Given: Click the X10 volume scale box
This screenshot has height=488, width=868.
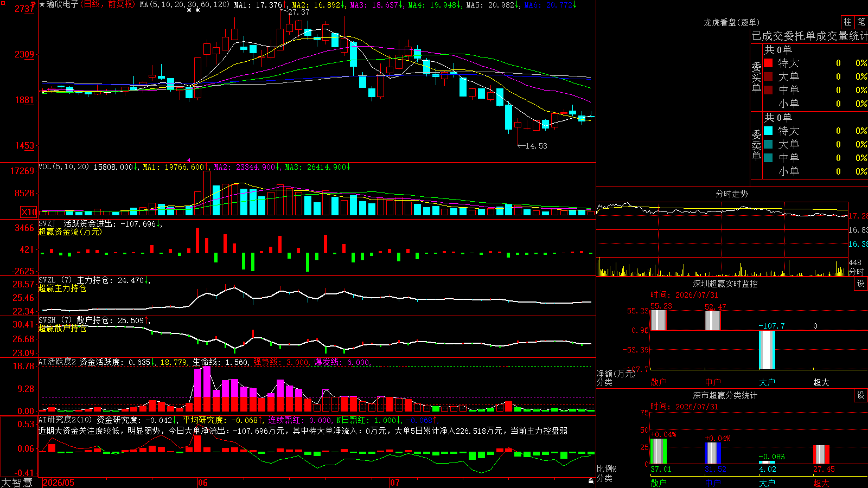Looking at the screenshot, I should click(29, 212).
